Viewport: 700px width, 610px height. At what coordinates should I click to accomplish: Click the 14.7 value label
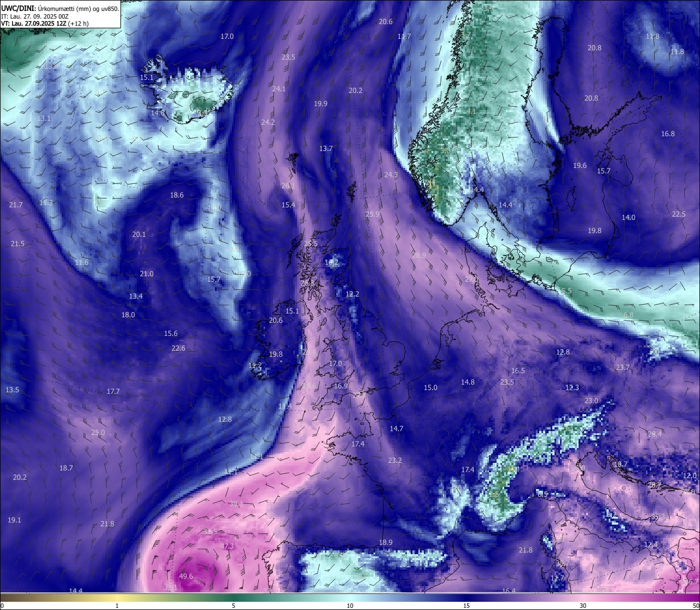[x=396, y=428]
